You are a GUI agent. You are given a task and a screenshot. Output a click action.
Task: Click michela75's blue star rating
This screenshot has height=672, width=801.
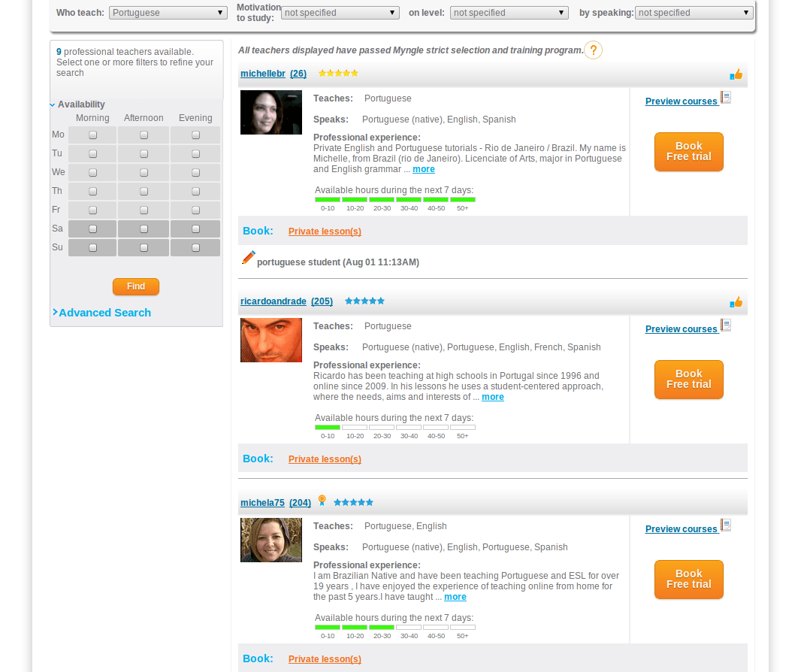[353, 502]
